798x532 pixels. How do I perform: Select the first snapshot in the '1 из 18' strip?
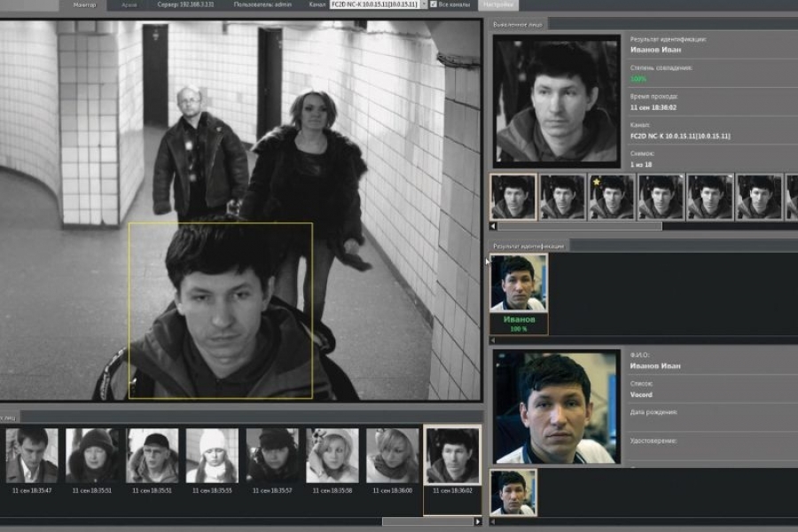(x=513, y=197)
